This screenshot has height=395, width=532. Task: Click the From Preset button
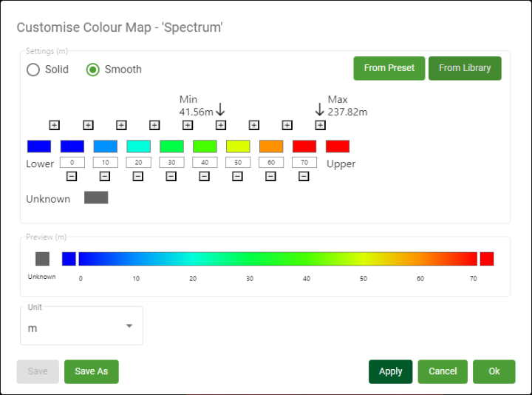(389, 68)
